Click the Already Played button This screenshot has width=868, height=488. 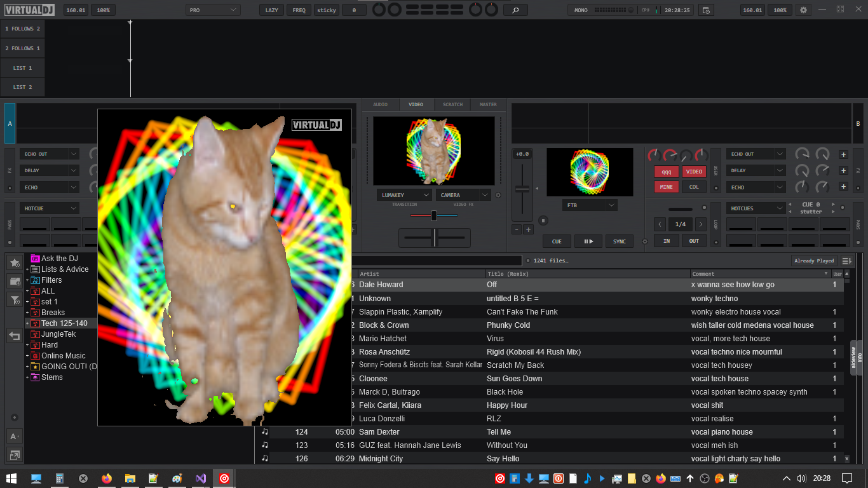pyautogui.click(x=814, y=261)
